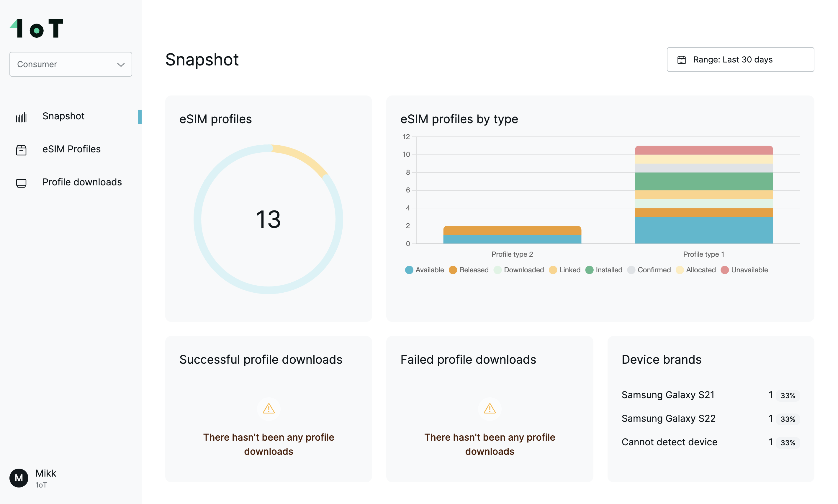The width and height of the screenshot is (838, 504).
Task: Click the eSIM Profiles sidebar icon
Action: [x=21, y=149]
